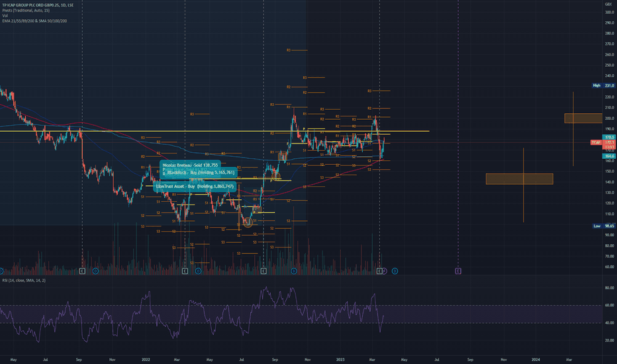Image resolution: width=617 pixels, height=364 pixels.
Task: Click the GBX currency label on price axis
Action: pos(608,5)
